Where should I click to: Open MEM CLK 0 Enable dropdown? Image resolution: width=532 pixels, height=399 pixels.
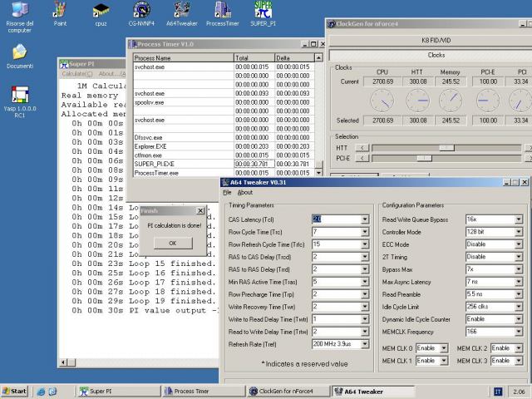coord(444,348)
